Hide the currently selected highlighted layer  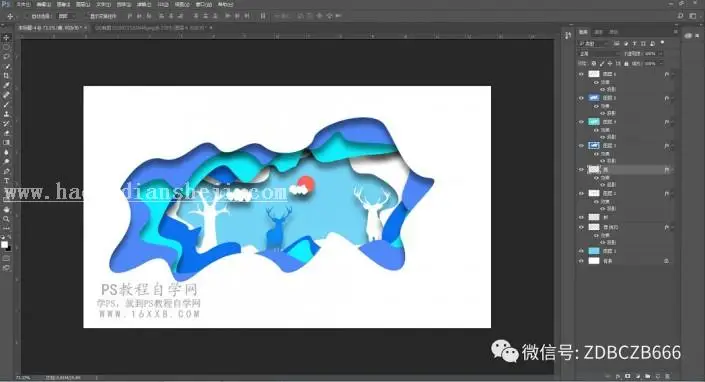tap(581, 169)
